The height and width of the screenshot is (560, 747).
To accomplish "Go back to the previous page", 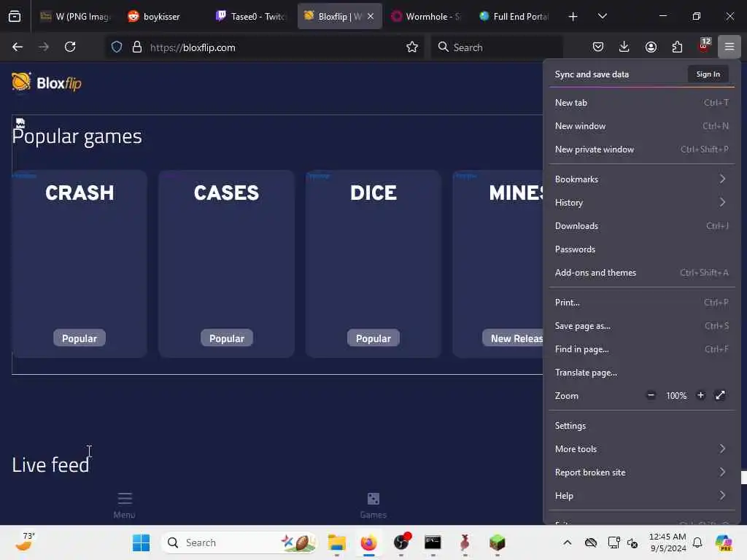I will point(18,47).
